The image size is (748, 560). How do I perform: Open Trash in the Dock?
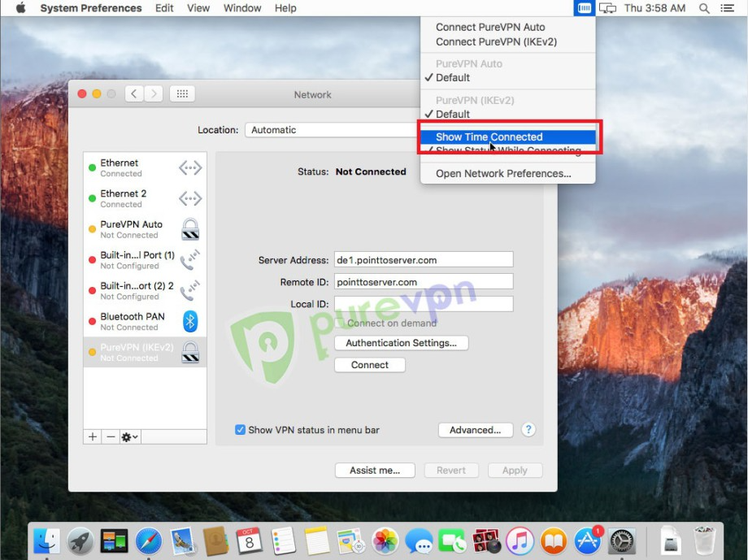[704, 541]
